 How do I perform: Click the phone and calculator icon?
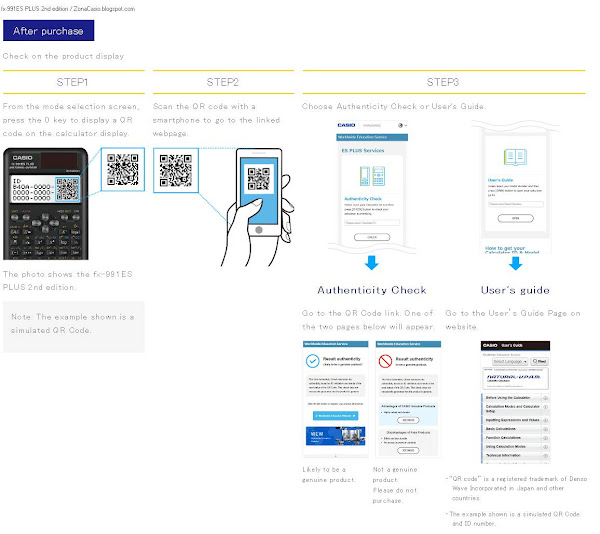[x=372, y=176]
